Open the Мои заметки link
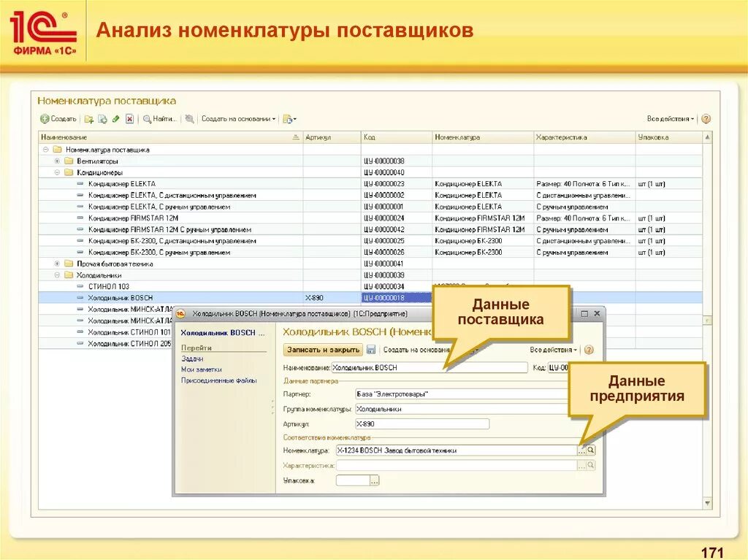 click(x=202, y=369)
